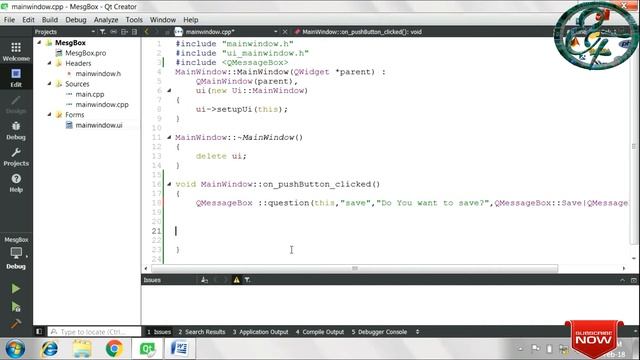Clear the Issues pane
The width and height of the screenshot is (640, 360).
tap(204, 280)
